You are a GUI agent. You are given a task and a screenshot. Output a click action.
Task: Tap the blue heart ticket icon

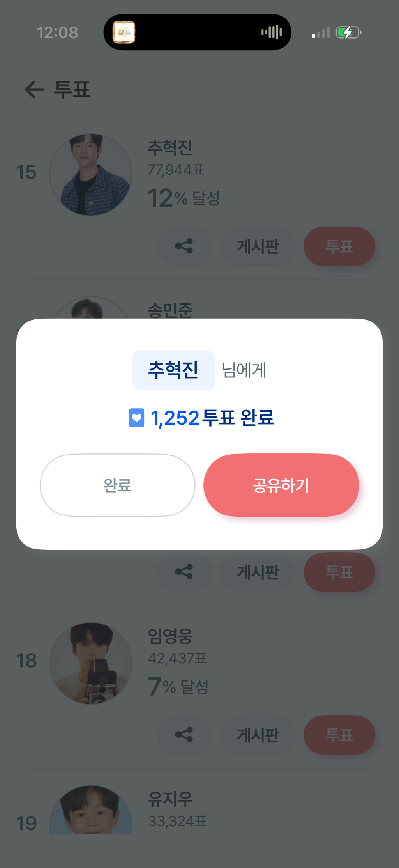[136, 418]
